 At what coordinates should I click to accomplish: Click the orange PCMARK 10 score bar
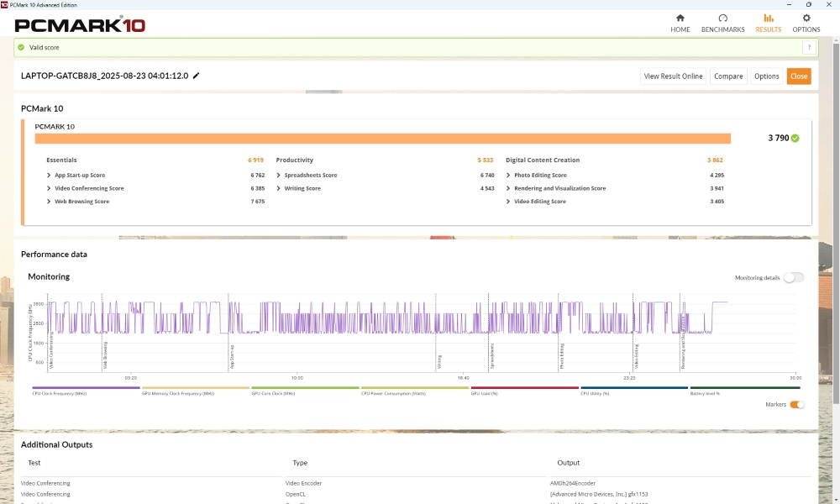[382, 139]
